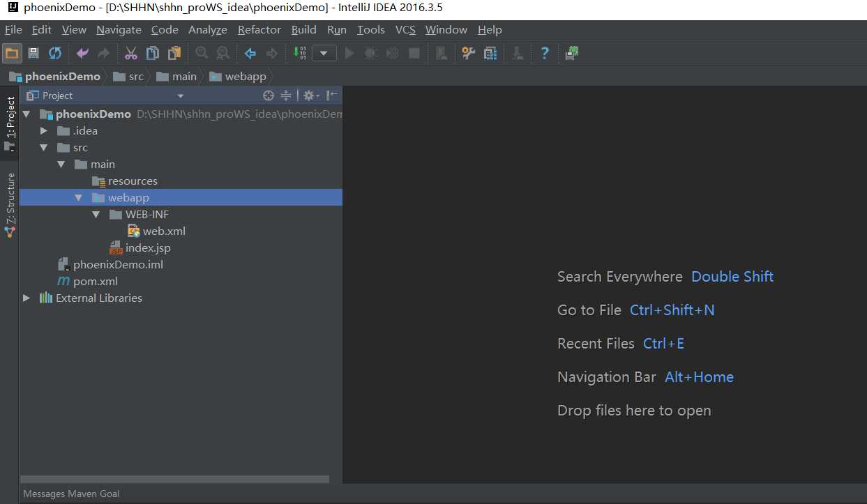The width and height of the screenshot is (867, 504).
Task: Click the SDK Manager toolbar icon
Action: click(518, 53)
